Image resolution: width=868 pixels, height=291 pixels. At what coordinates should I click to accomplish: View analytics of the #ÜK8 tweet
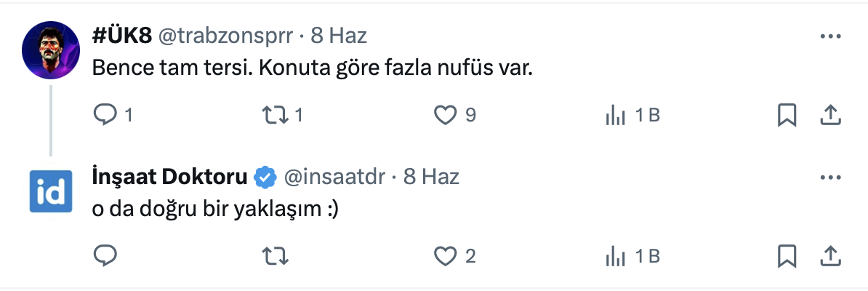616,114
